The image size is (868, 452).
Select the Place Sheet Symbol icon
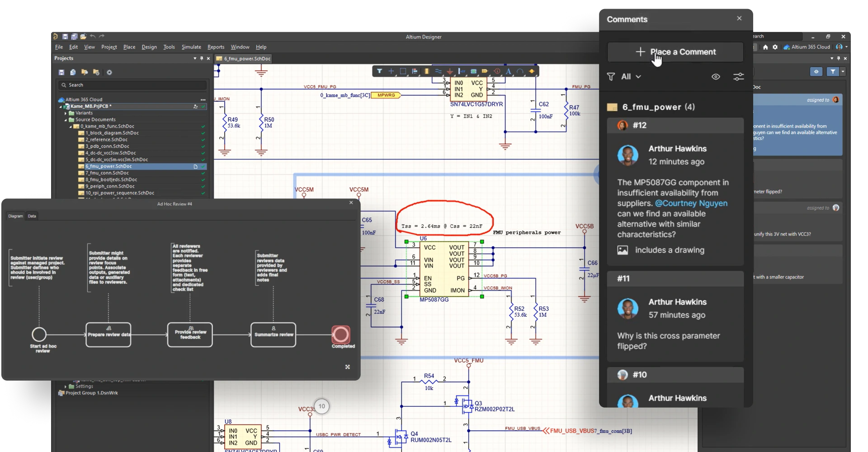473,71
